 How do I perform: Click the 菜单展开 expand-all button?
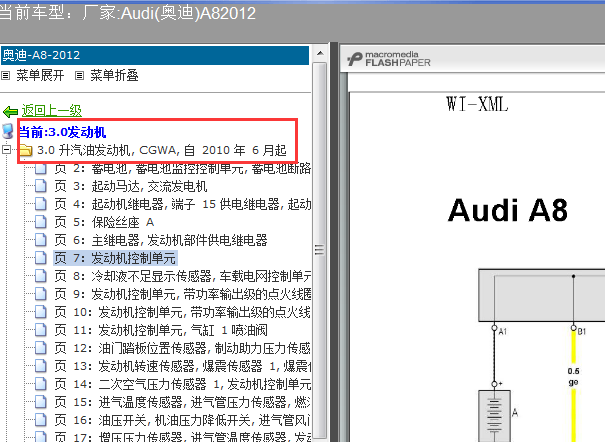[x=40, y=75]
